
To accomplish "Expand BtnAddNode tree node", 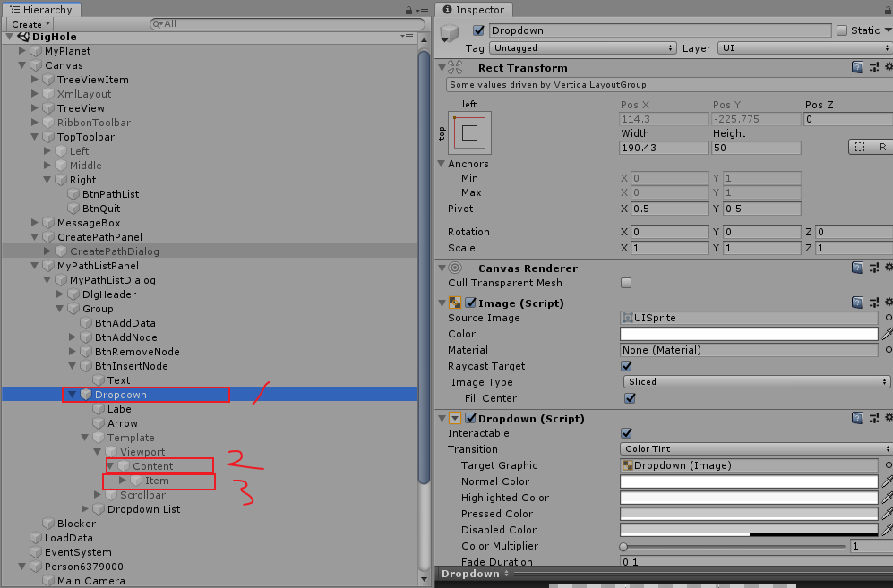I will (x=73, y=337).
